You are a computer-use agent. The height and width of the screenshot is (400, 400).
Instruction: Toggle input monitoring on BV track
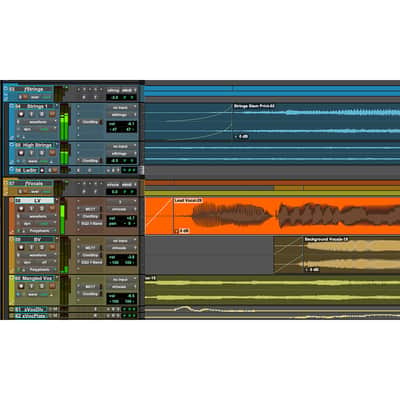pyautogui.click(x=32, y=248)
